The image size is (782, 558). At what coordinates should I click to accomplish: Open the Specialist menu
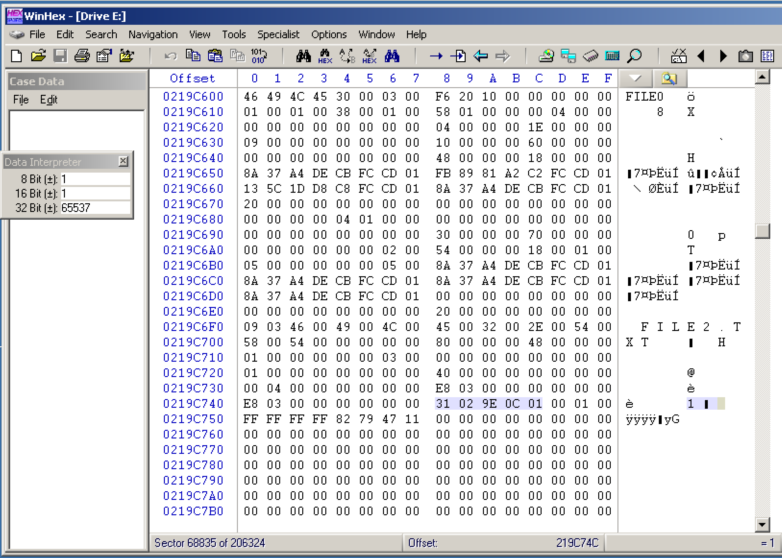(x=278, y=34)
